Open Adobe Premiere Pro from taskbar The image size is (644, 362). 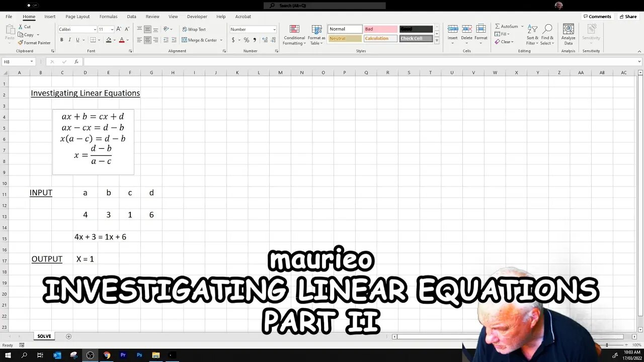(x=123, y=355)
